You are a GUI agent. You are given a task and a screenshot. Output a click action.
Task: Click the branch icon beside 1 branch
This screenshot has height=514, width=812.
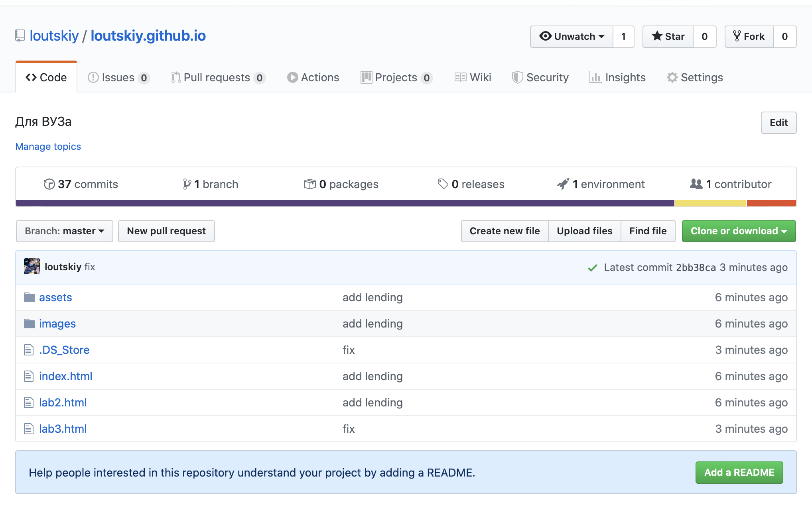click(x=187, y=184)
